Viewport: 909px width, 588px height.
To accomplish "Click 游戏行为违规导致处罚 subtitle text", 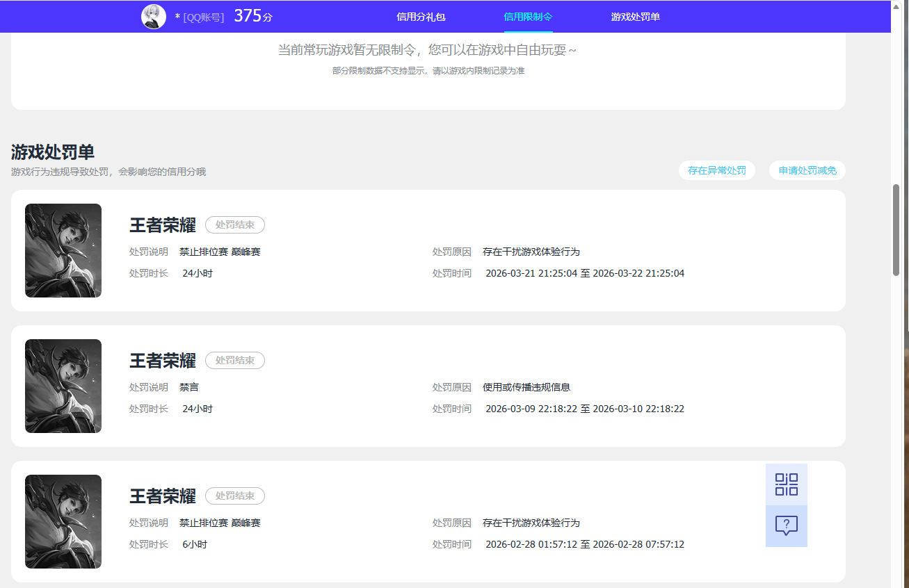I will (x=108, y=172).
